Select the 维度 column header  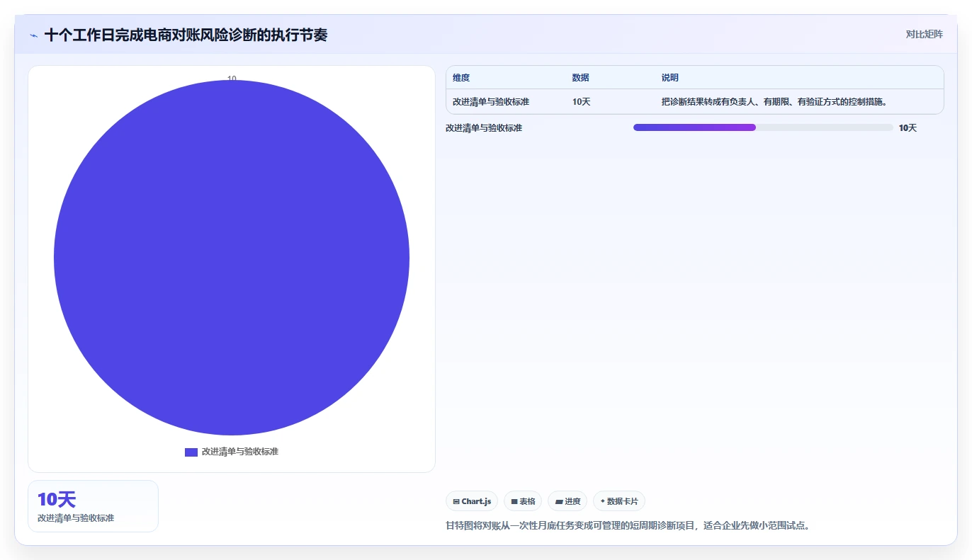[x=461, y=78]
